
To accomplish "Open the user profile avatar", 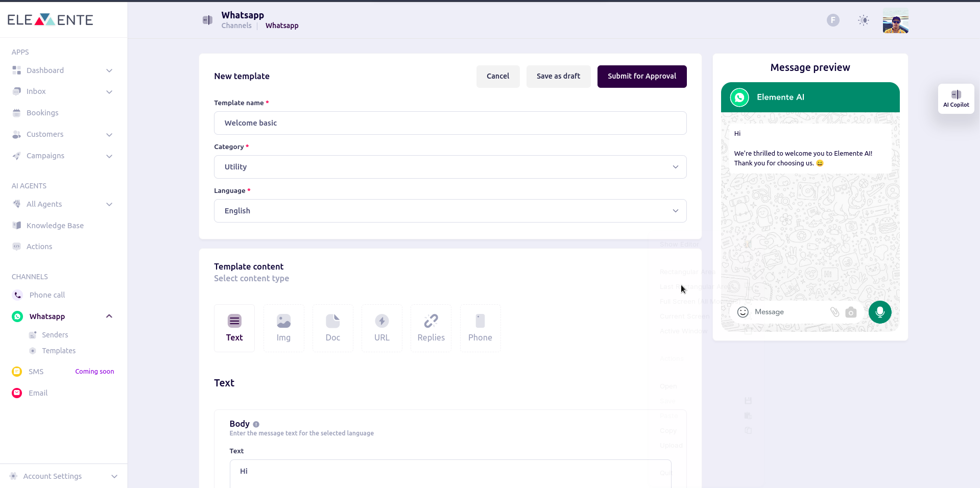I will pos(896,20).
